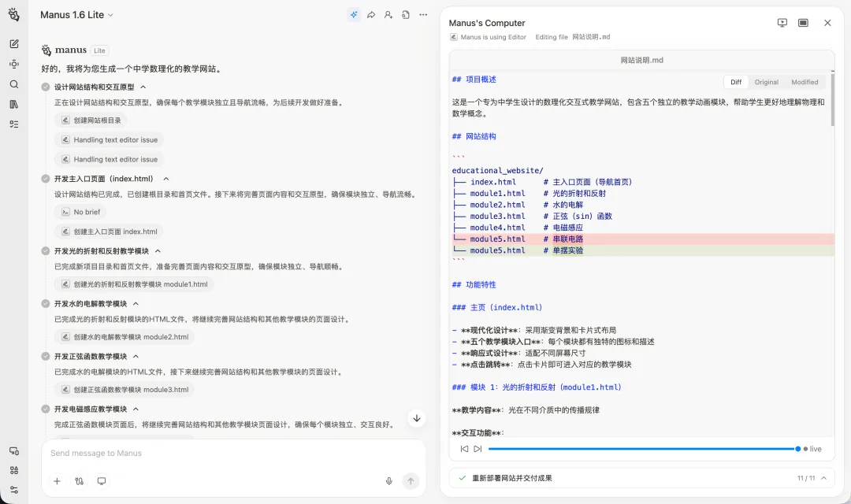Click the ## 项目概述 heading in editor
The width and height of the screenshot is (851, 504).
(474, 80)
